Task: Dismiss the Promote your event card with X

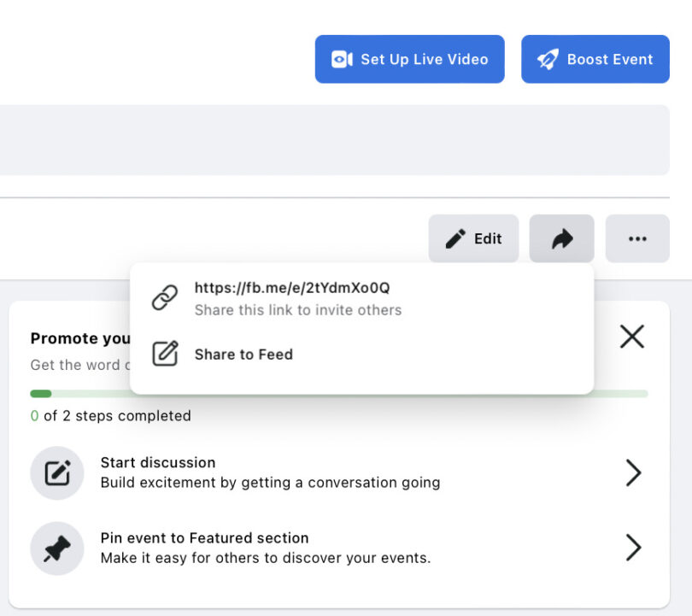Action: coord(631,337)
